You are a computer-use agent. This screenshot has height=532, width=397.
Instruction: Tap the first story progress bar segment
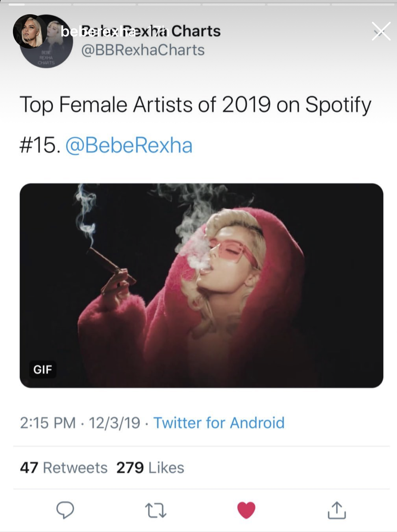(x=38, y=4)
